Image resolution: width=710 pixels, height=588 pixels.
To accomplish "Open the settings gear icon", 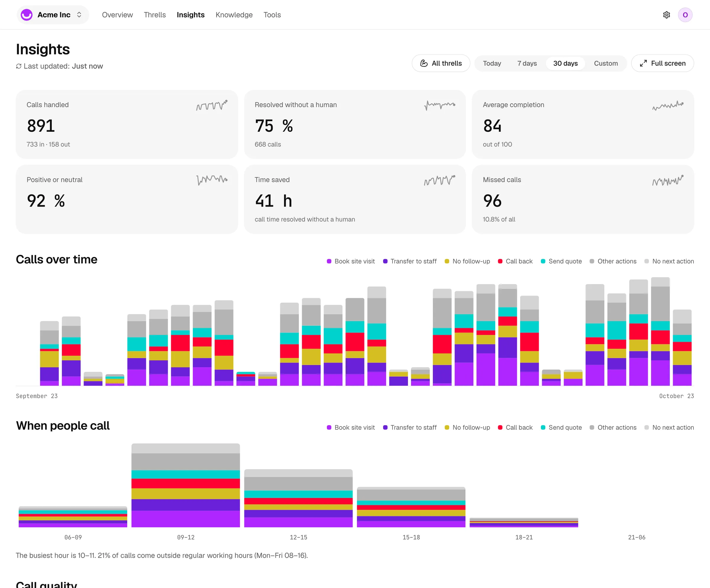I will click(667, 15).
